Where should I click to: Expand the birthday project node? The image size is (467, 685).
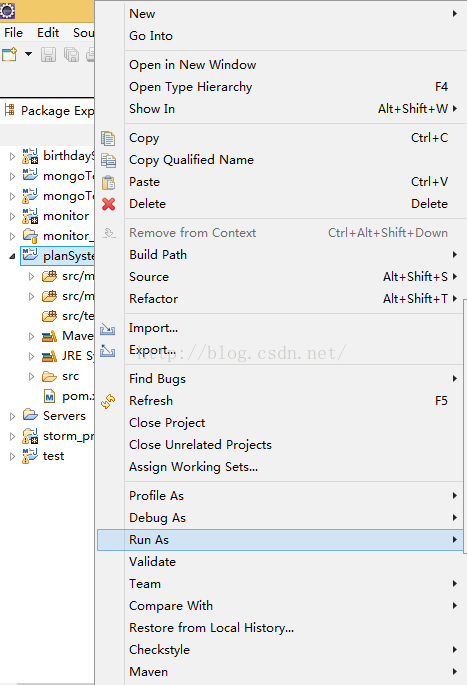pyautogui.click(x=12, y=156)
